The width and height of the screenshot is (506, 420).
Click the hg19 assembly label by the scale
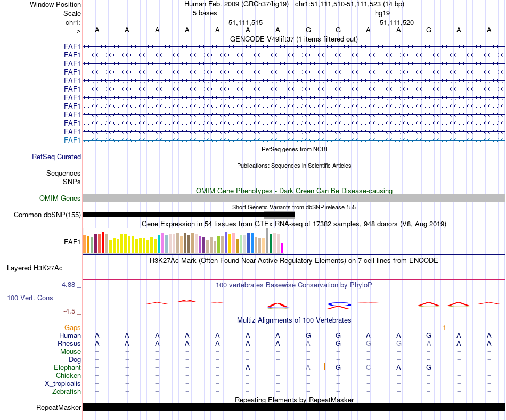[382, 13]
